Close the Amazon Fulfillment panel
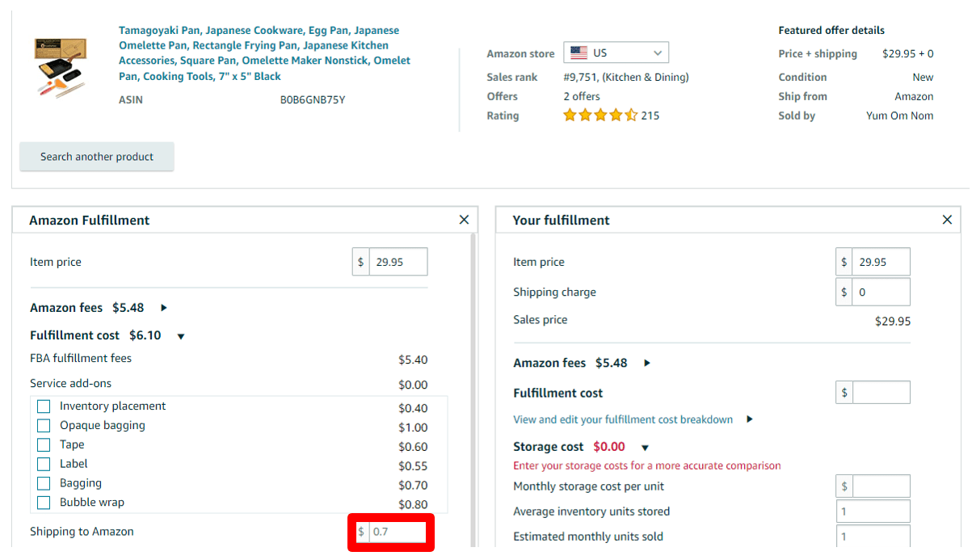The height and width of the screenshot is (560, 972). pos(464,220)
